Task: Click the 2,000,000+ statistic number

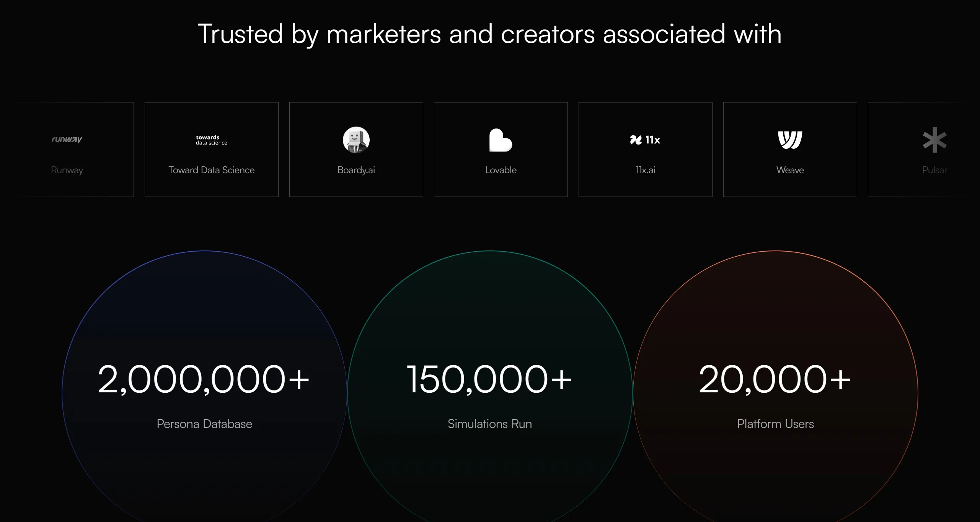Action: pyautogui.click(x=204, y=379)
